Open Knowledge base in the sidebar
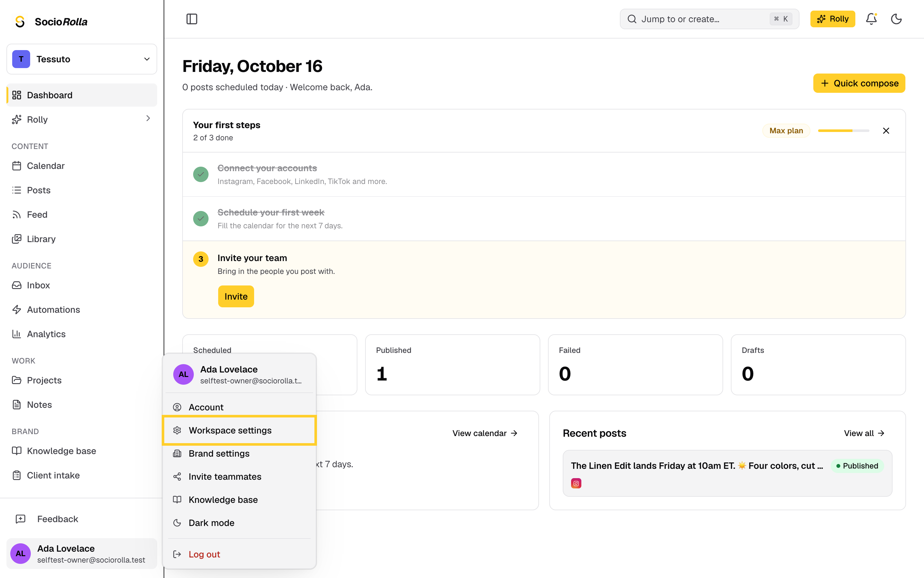 [x=82, y=451]
